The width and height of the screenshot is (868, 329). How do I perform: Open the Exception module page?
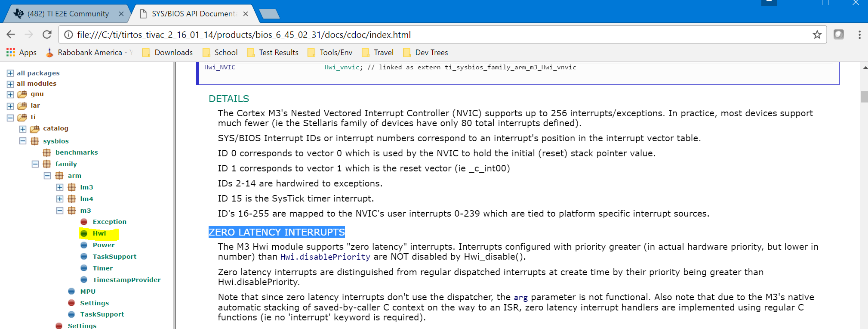(x=109, y=222)
